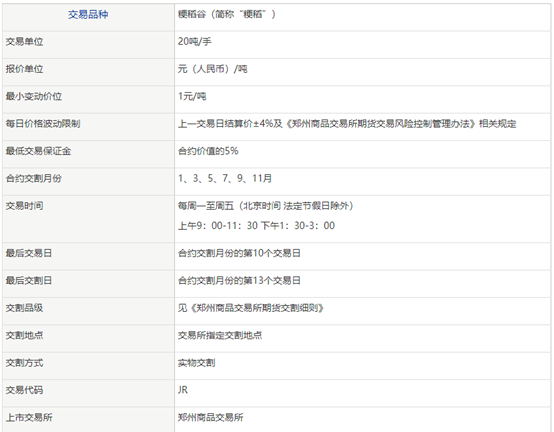Image resolution: width=554 pixels, height=432 pixels.
Task: Click the 见《郑州商品交易所期货交割细则》 reference text
Action: (251, 308)
